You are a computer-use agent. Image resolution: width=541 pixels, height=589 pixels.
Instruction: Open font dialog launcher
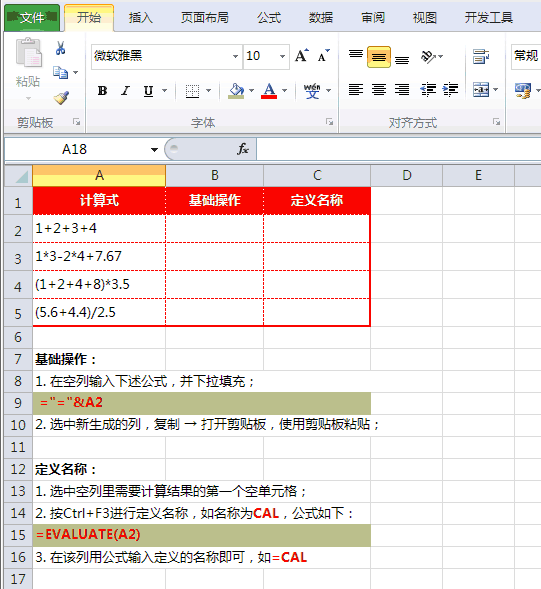click(329, 122)
